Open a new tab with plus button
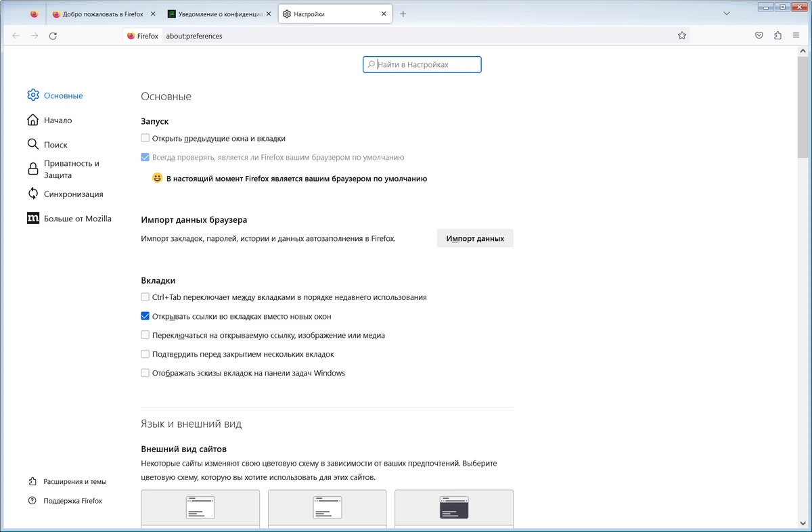The height and width of the screenshot is (532, 812). tap(403, 14)
